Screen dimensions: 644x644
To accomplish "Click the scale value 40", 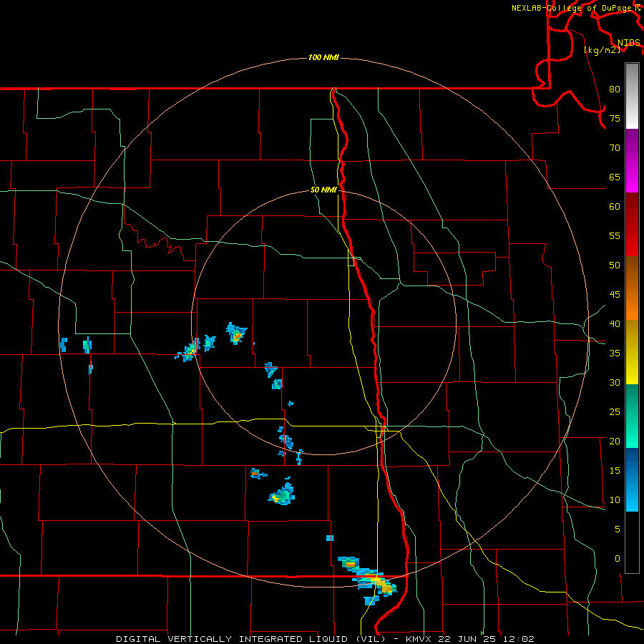I will point(615,323).
